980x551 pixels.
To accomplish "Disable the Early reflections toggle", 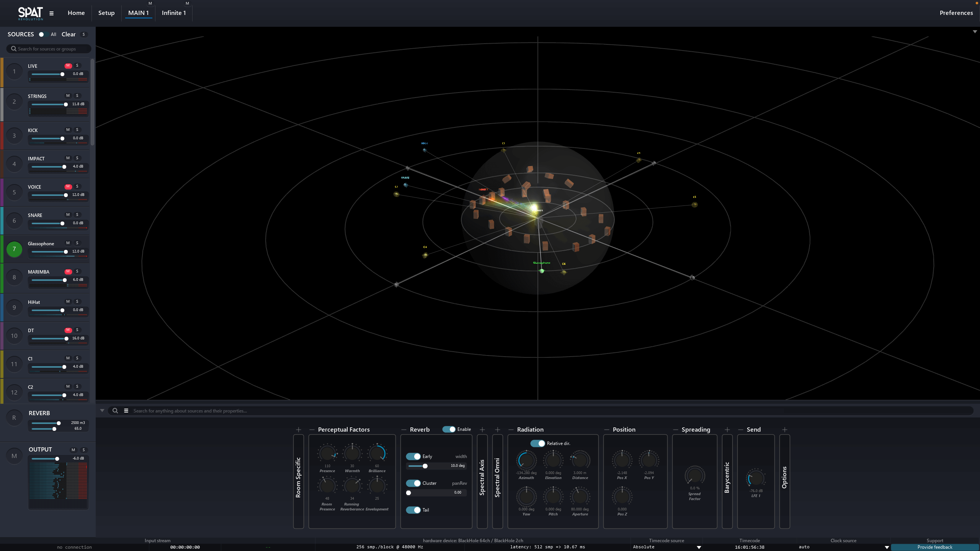I will (x=413, y=456).
